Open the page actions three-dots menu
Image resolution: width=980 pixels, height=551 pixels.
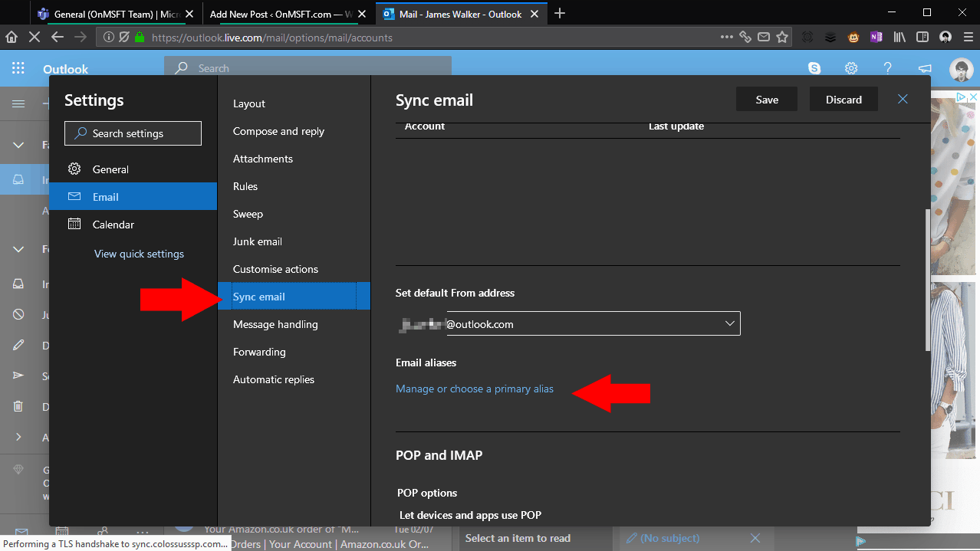[727, 37]
